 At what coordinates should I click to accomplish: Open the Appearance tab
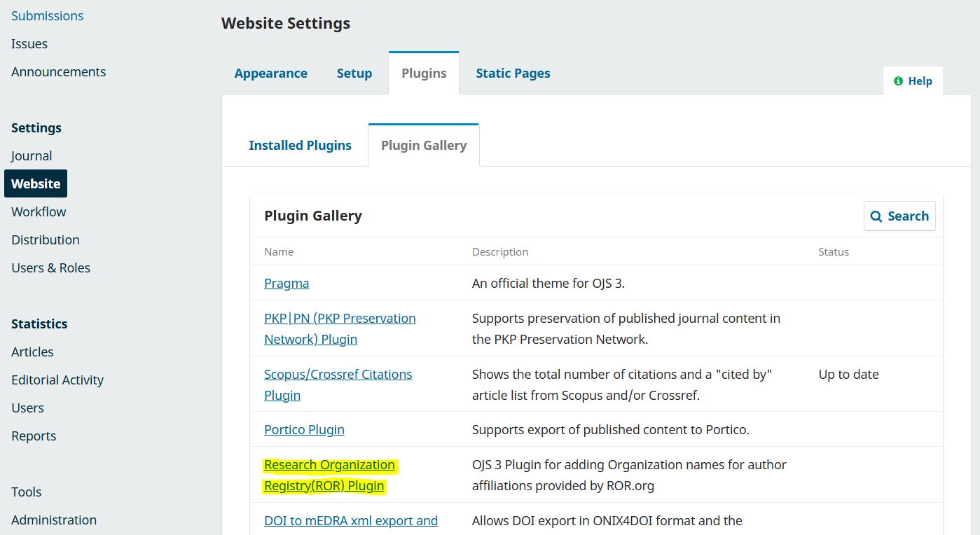point(270,73)
